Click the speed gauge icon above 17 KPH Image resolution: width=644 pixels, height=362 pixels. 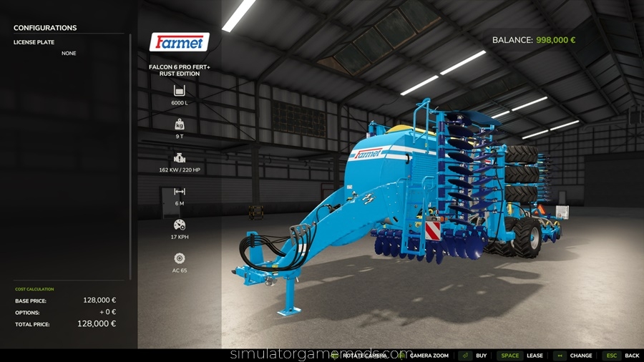pos(180,225)
